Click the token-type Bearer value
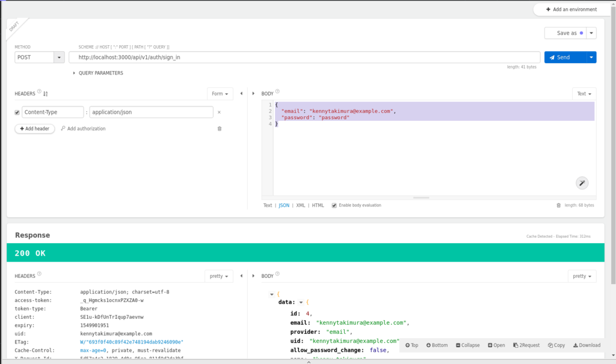The height and width of the screenshot is (364, 616). pyautogui.click(x=89, y=309)
